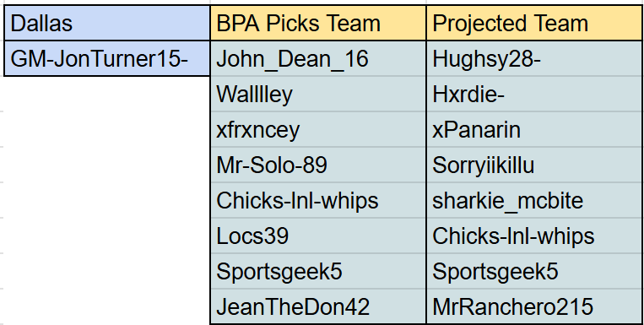This screenshot has height=325, width=644.
Task: Click the John_Dean_16 cell
Action: coord(318,58)
